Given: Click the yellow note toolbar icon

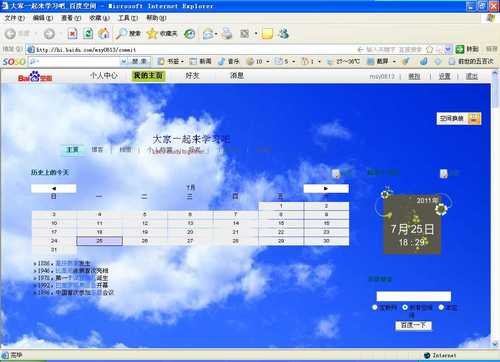Looking at the screenshot, I should (267, 34).
